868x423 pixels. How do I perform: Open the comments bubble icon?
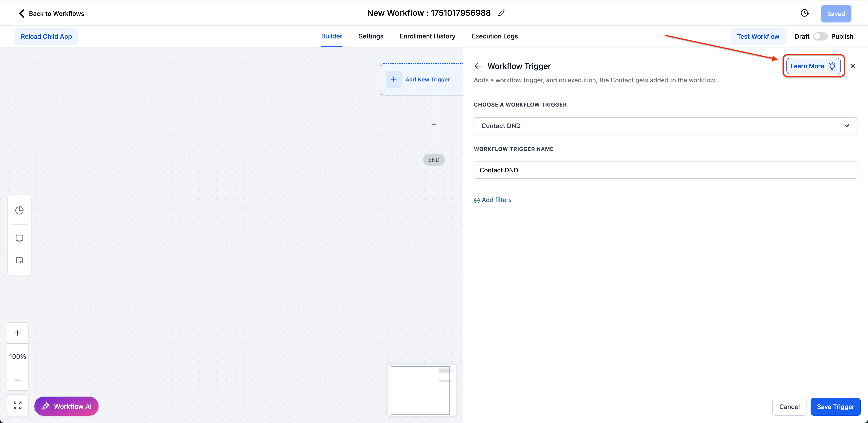pyautogui.click(x=19, y=238)
